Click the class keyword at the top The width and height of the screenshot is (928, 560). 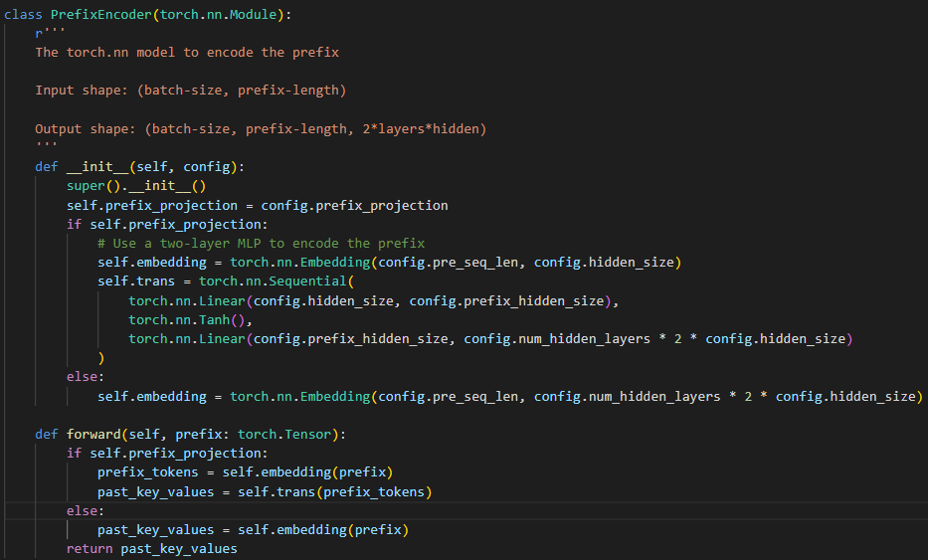(x=23, y=15)
